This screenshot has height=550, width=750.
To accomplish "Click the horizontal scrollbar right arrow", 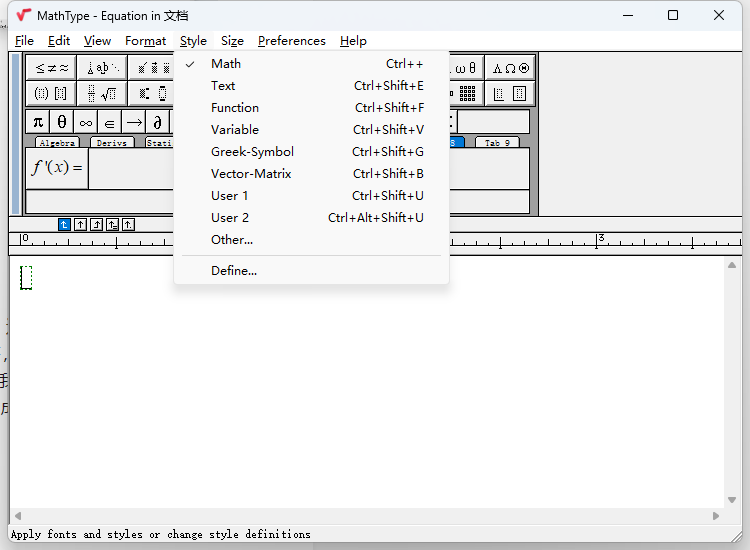I will (x=716, y=516).
